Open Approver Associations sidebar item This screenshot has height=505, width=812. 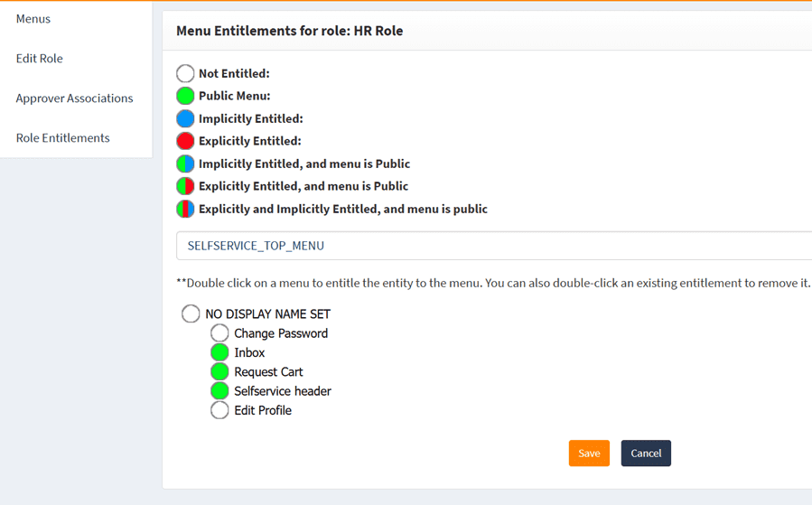74,98
